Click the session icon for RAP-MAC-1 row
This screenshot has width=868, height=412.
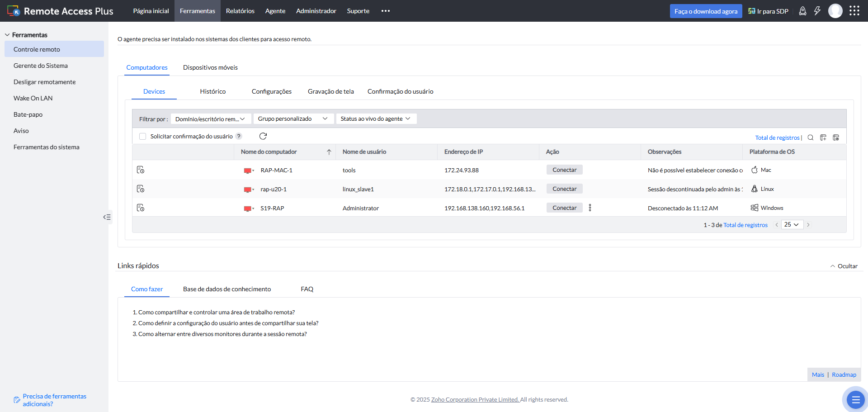tap(141, 170)
